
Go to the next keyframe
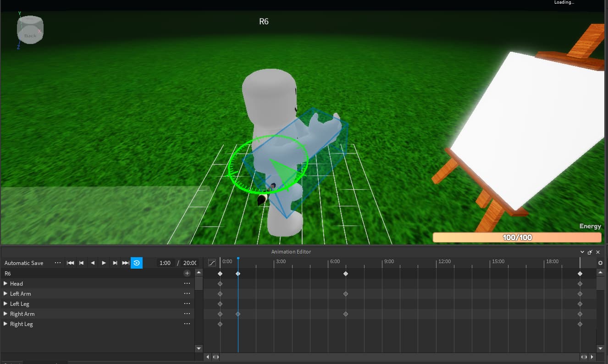[x=115, y=263]
